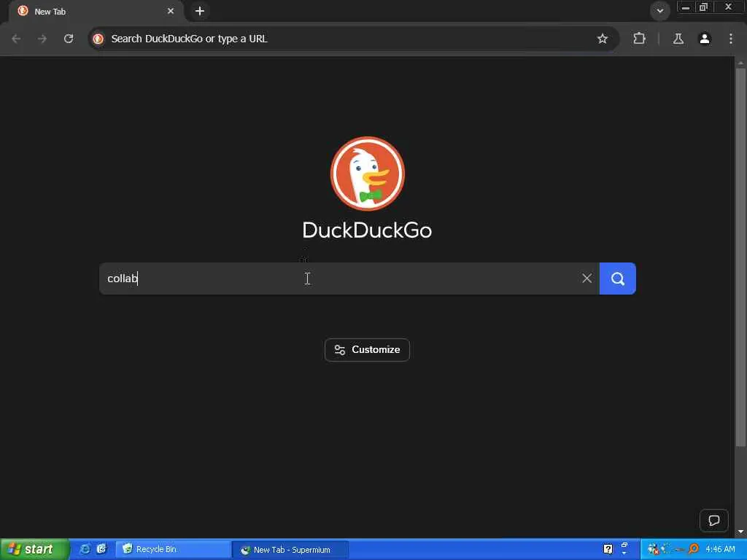Open the feedback chat bubble icon

pos(713,521)
